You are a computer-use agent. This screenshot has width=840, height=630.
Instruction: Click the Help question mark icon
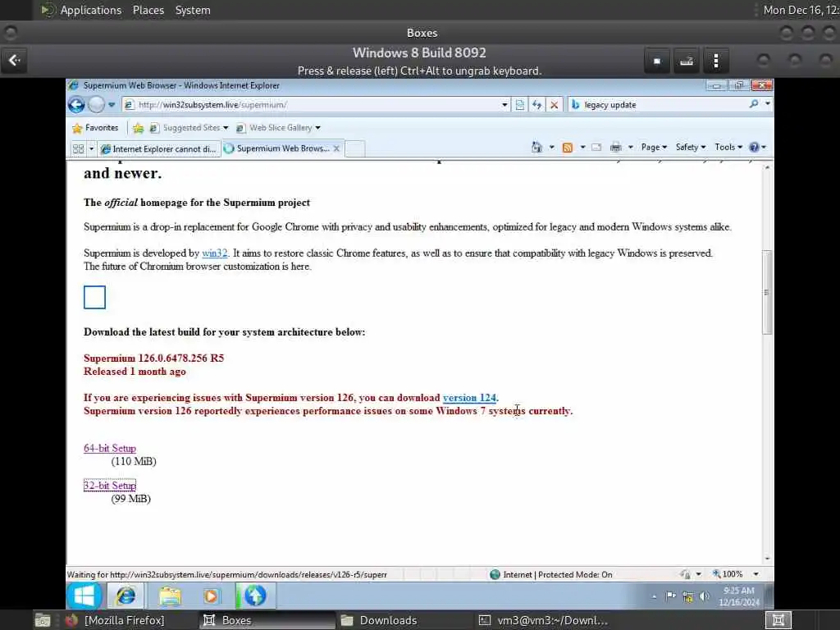pos(755,147)
